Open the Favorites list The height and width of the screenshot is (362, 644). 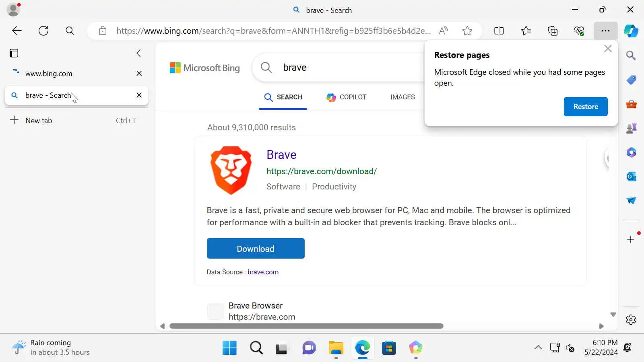tap(526, 31)
